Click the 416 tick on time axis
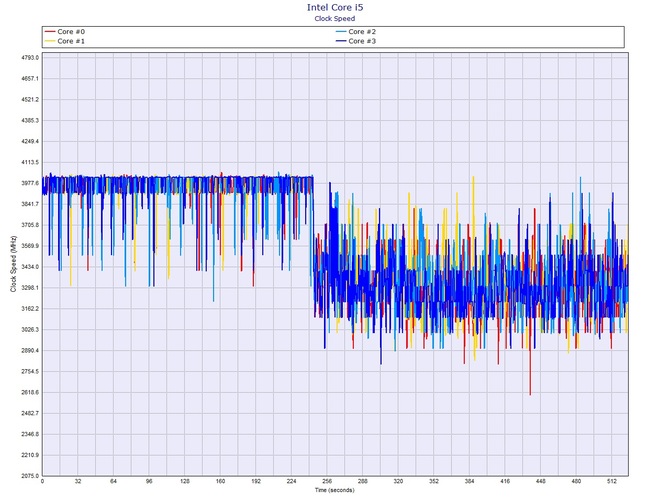This screenshot has width=670, height=502. (x=505, y=481)
